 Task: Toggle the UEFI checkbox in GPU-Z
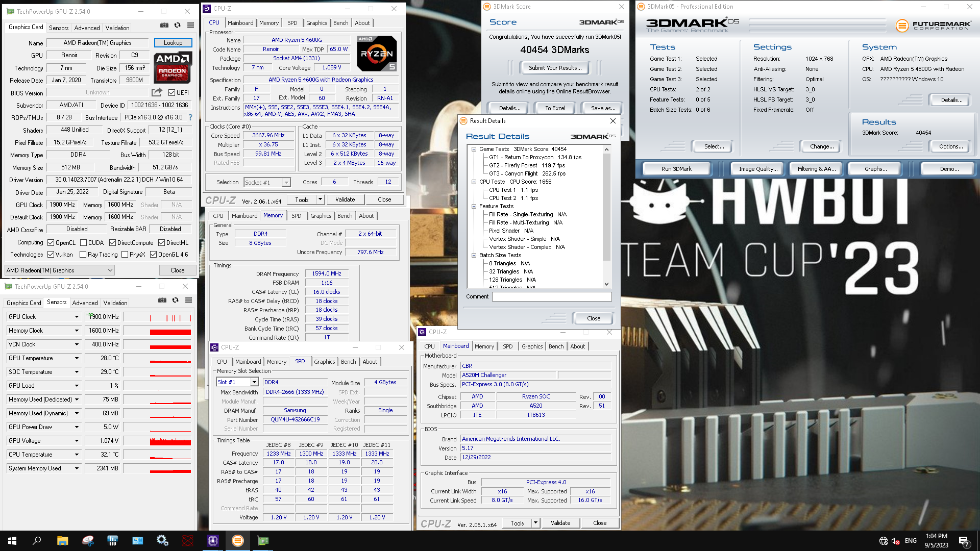(171, 93)
